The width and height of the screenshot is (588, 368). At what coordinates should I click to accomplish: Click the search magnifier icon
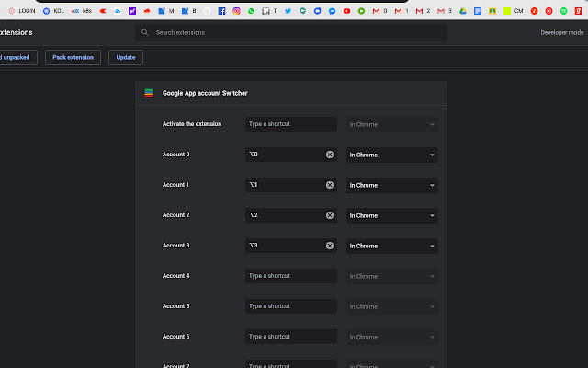tap(145, 33)
